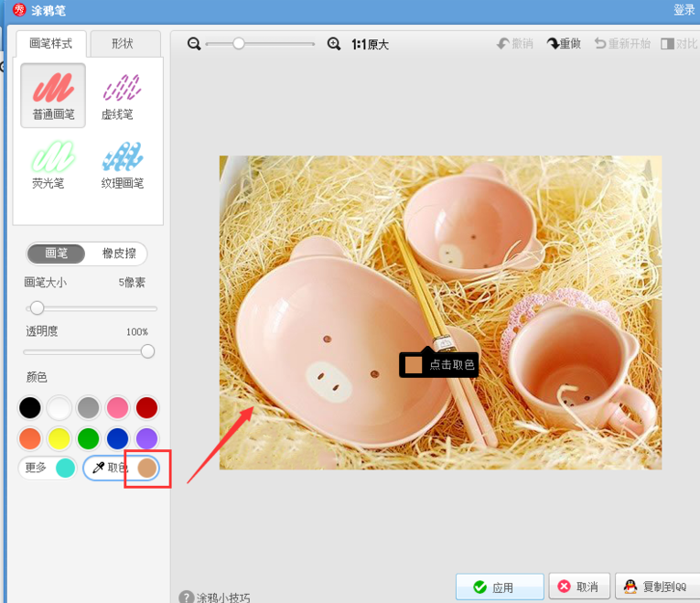Click the 重做 redo button
The width and height of the screenshot is (700, 603).
pos(564,43)
